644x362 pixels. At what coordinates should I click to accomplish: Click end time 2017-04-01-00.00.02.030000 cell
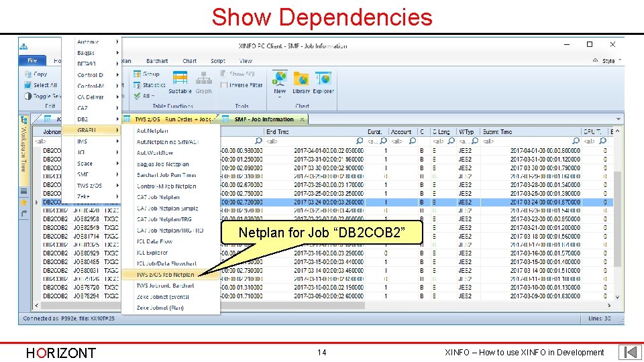[329, 151]
